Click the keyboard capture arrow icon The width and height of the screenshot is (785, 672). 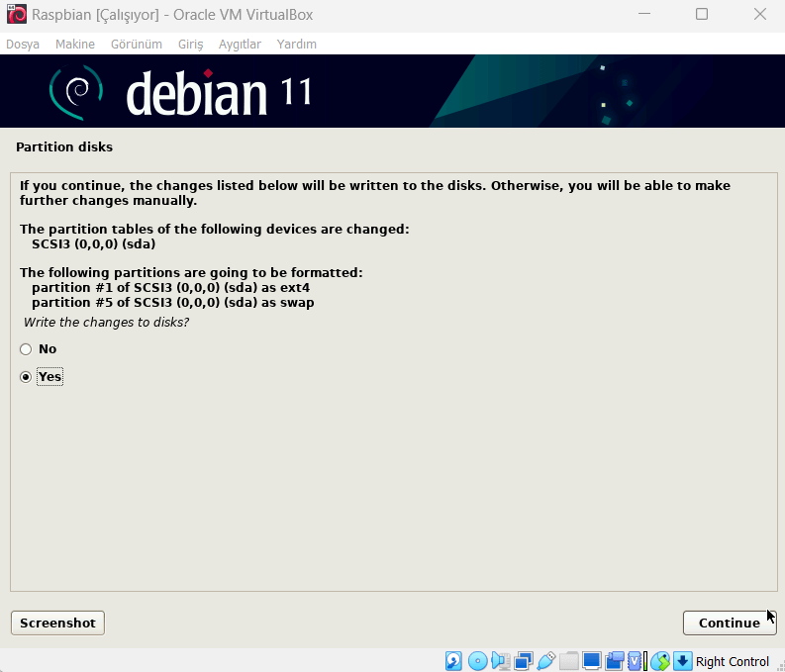[683, 661]
